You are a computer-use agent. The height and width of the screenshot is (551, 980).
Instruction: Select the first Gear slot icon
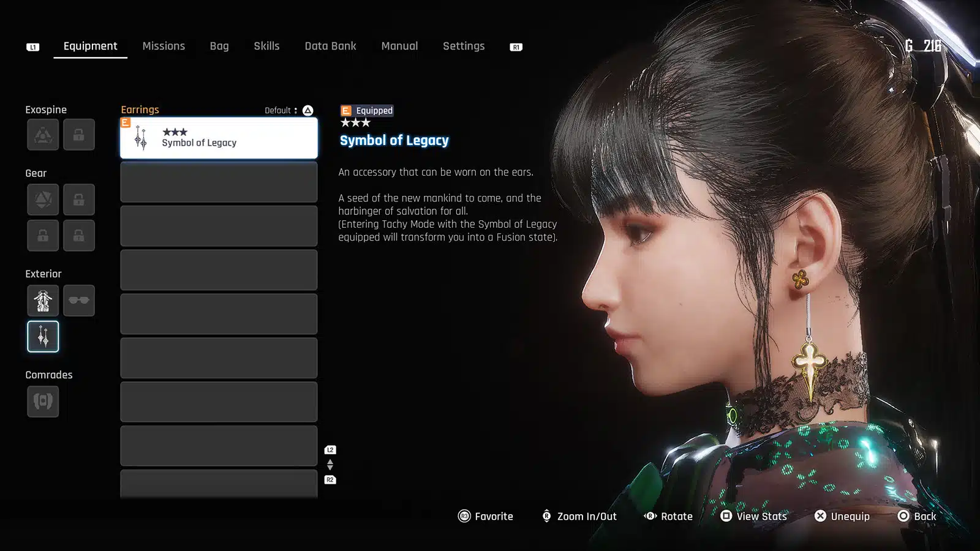43,200
